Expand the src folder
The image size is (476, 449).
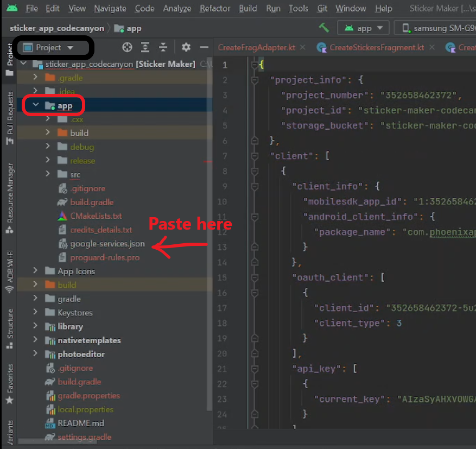click(x=48, y=174)
